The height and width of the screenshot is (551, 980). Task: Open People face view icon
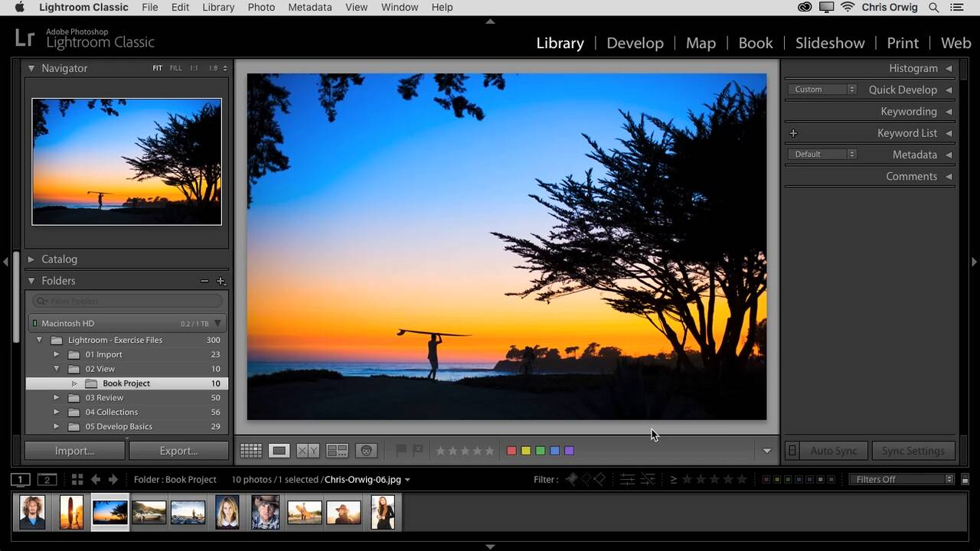pyautogui.click(x=367, y=451)
